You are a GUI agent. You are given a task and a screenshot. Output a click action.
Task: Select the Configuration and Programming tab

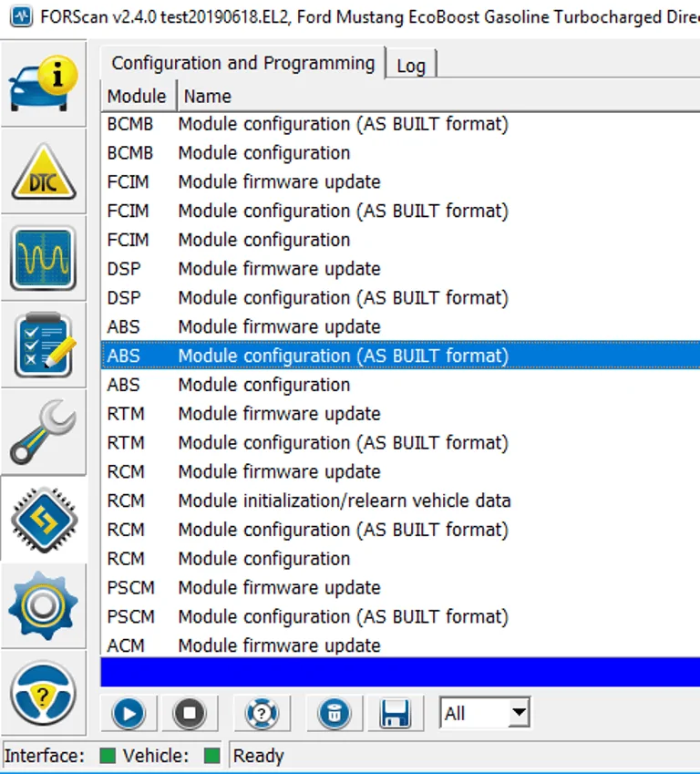(242, 63)
